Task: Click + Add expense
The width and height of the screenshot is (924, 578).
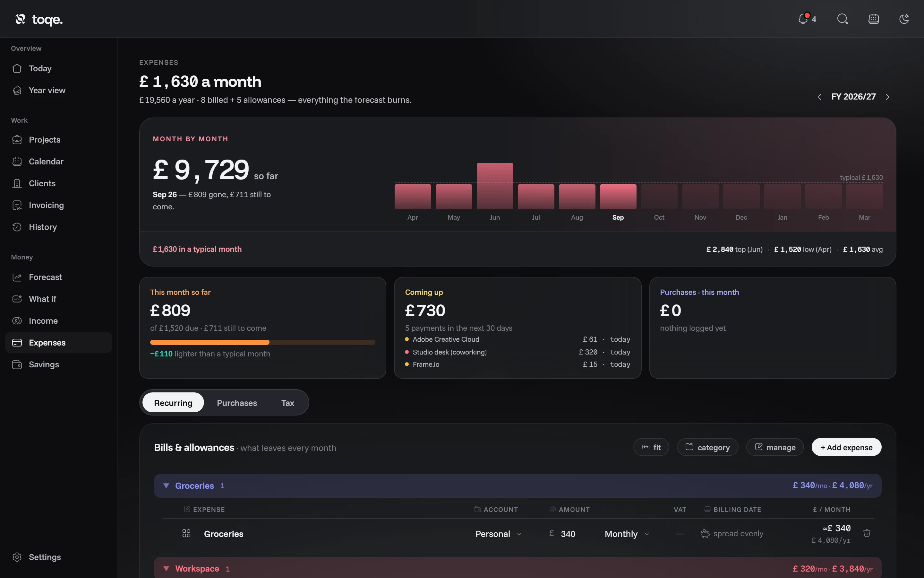Action: 846,447
